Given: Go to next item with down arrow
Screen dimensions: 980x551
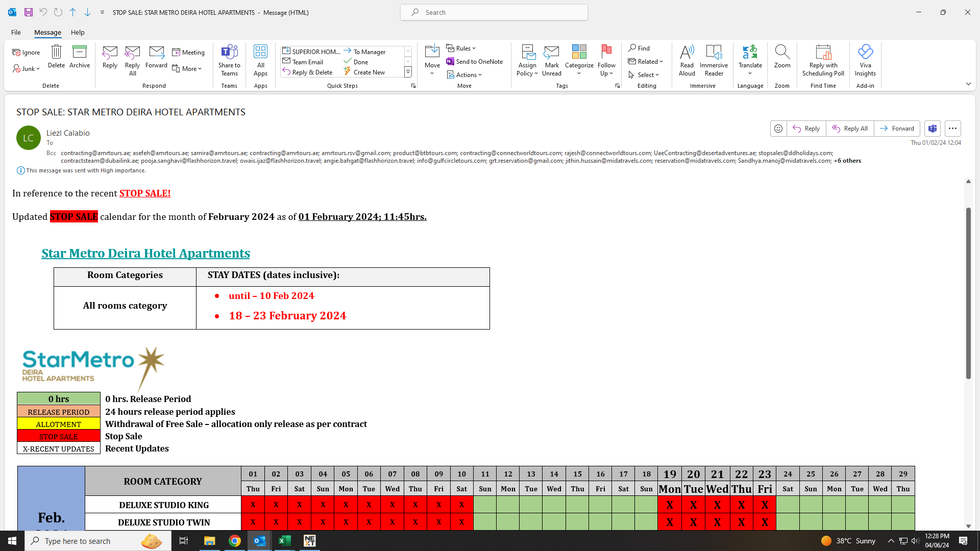Looking at the screenshot, I should coord(87,12).
